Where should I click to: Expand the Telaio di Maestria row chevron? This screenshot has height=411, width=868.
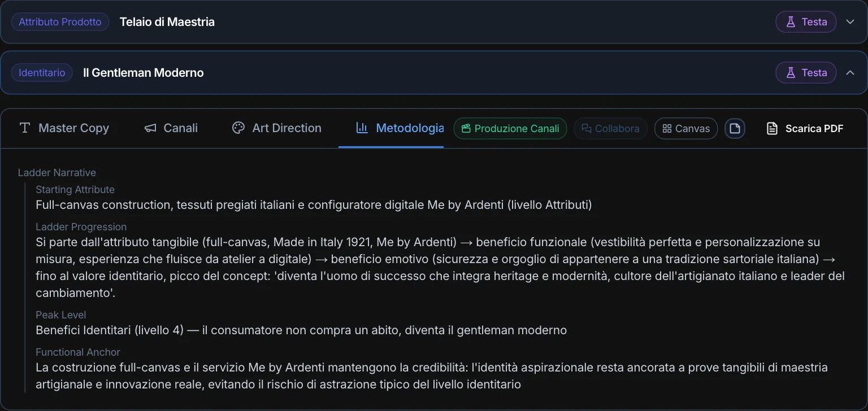coord(850,22)
